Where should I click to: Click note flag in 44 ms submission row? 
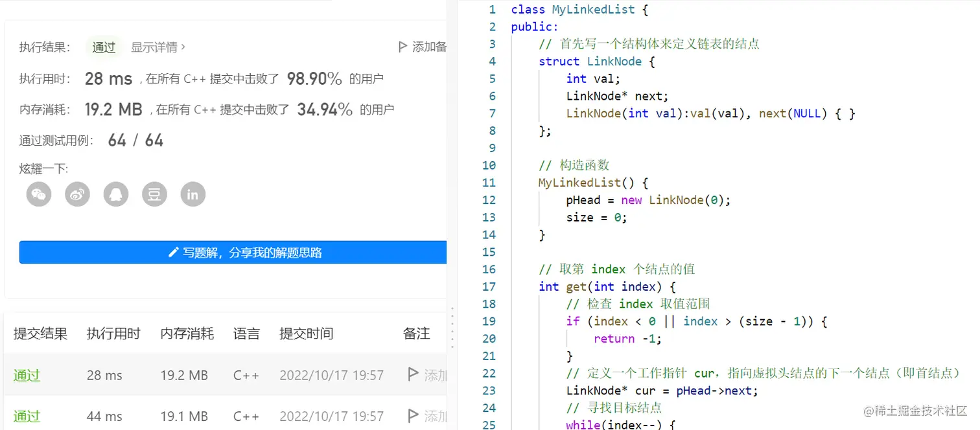pyautogui.click(x=413, y=415)
